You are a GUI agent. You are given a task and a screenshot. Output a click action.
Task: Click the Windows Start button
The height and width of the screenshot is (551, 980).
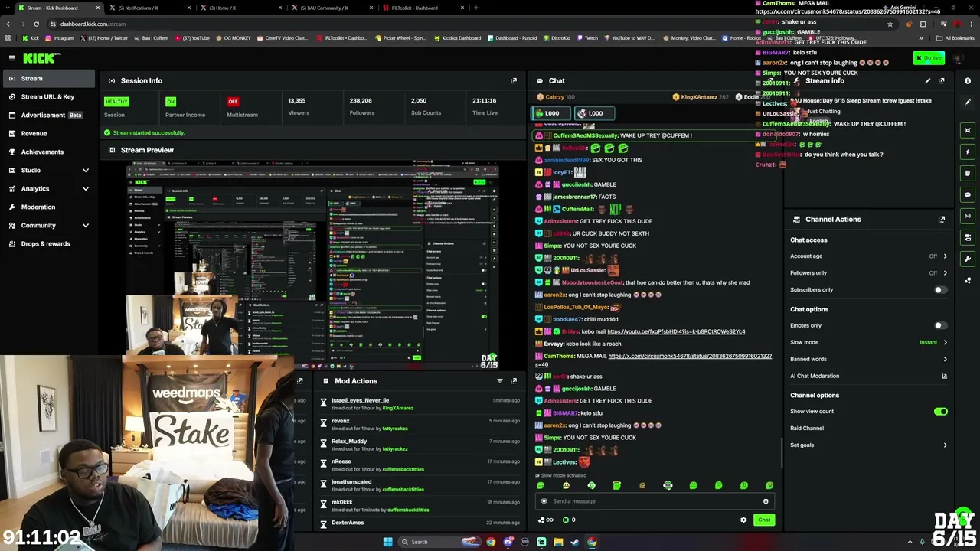(387, 542)
